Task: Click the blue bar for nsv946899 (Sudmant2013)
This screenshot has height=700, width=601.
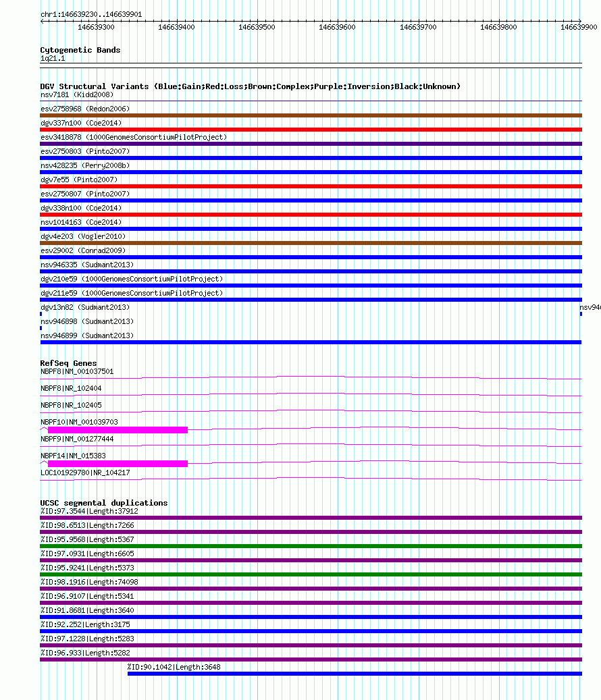Action: click(311, 342)
